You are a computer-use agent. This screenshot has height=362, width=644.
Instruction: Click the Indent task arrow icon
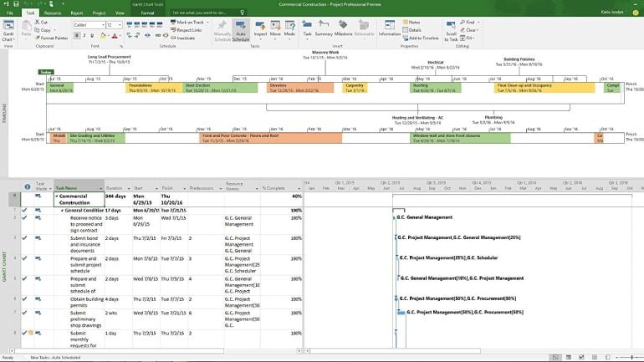tap(137, 36)
